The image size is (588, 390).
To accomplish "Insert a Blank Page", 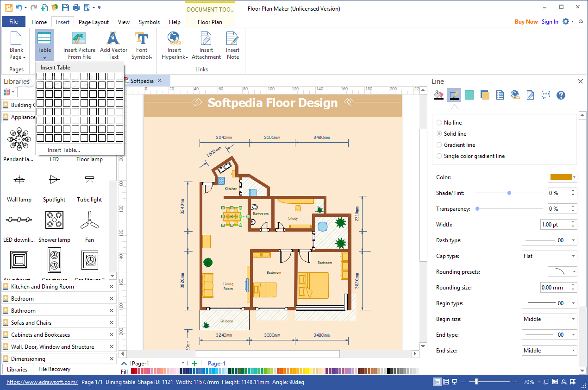I will 17,45.
